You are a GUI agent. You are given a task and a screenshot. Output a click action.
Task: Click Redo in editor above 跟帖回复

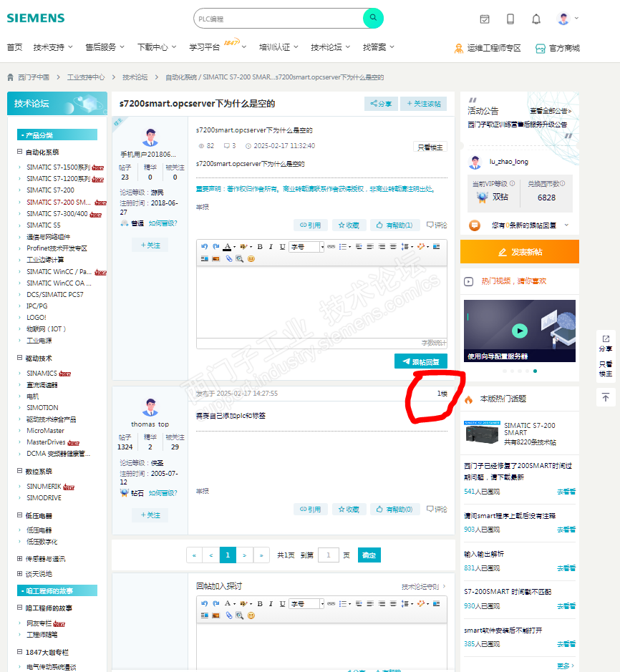pos(216,246)
